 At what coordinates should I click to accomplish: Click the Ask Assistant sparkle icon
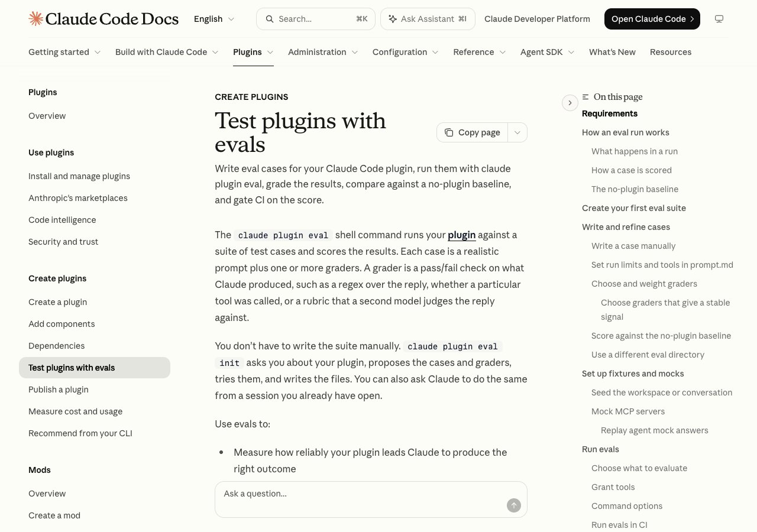(x=393, y=19)
